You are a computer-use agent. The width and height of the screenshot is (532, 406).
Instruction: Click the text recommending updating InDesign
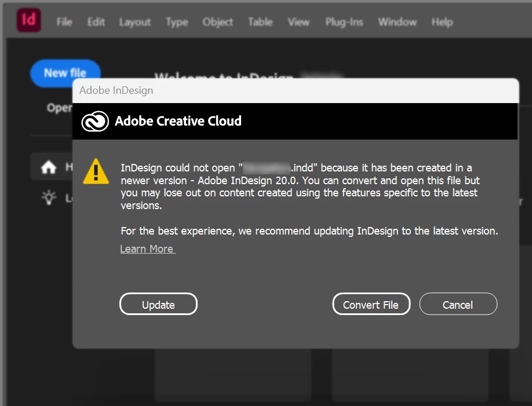click(309, 231)
